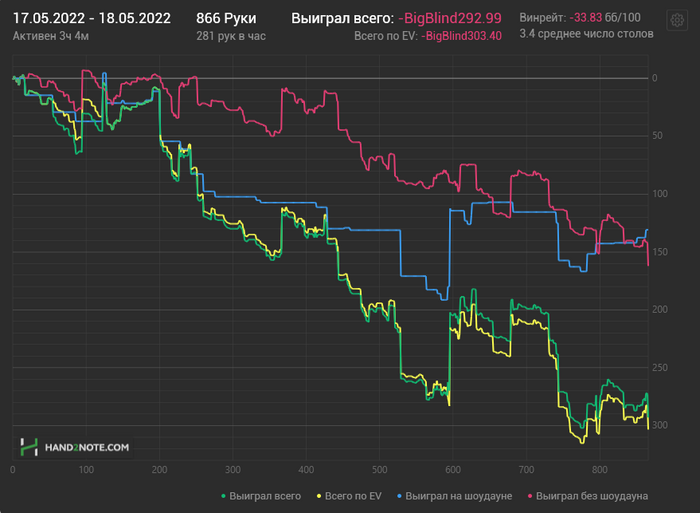Click the blue showdown legend dot
The image size is (700, 513).
(400, 496)
